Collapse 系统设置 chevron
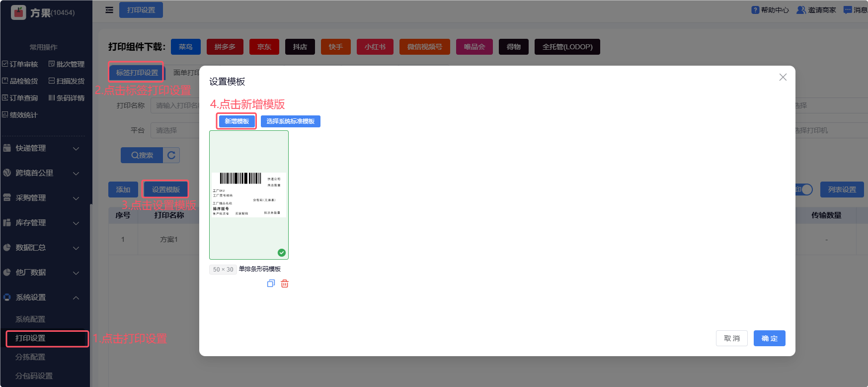 point(76,297)
